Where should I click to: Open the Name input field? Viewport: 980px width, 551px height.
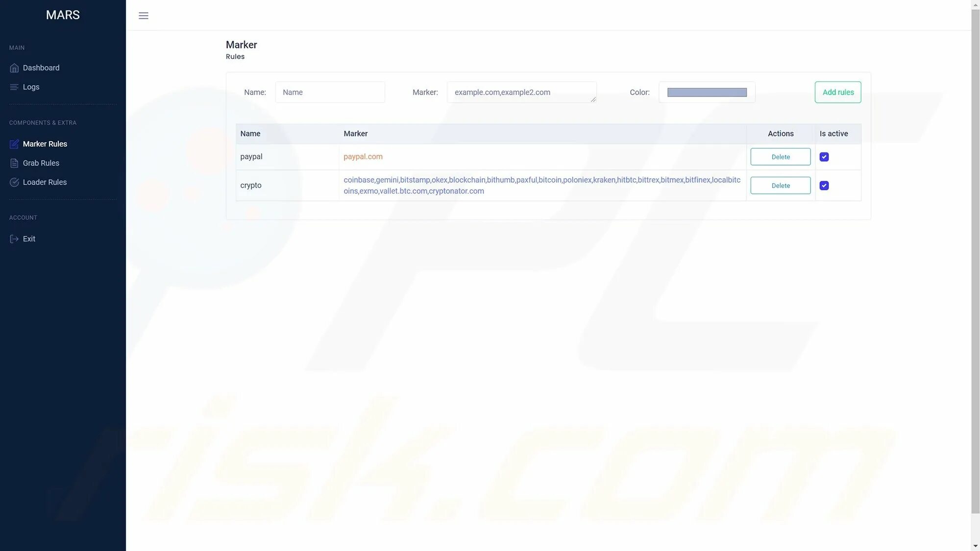330,92
